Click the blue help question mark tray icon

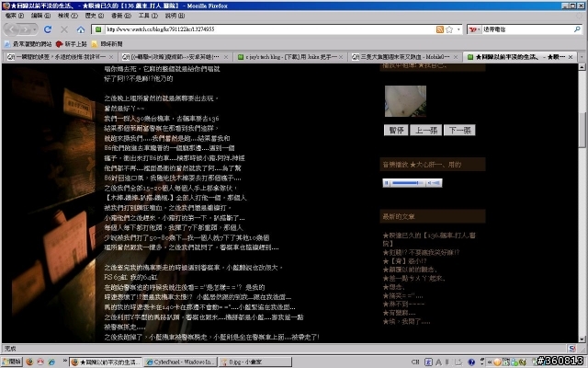471,362
